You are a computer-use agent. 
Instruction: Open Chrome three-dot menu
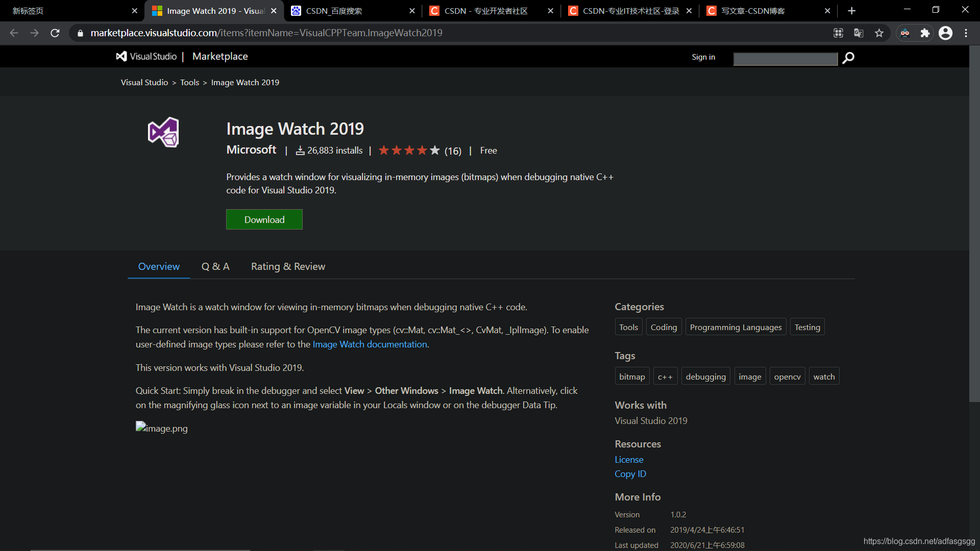(x=966, y=33)
